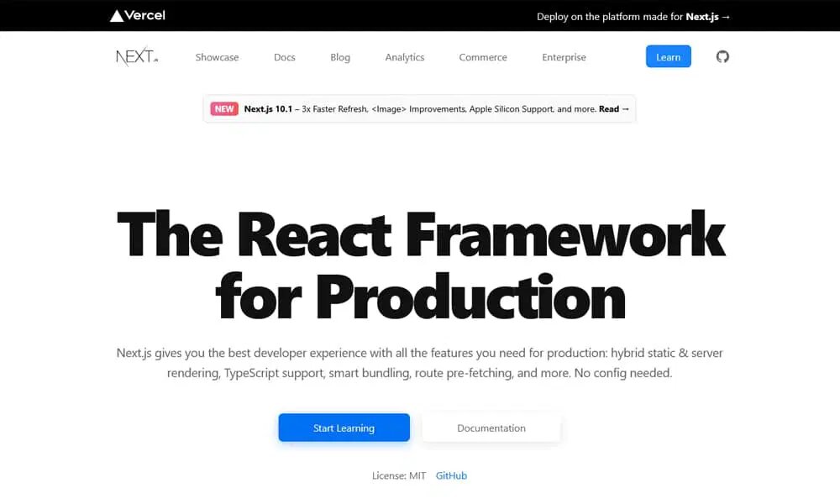Select the Blog menu entry
Viewport: 840px width, 504px height.
click(339, 57)
